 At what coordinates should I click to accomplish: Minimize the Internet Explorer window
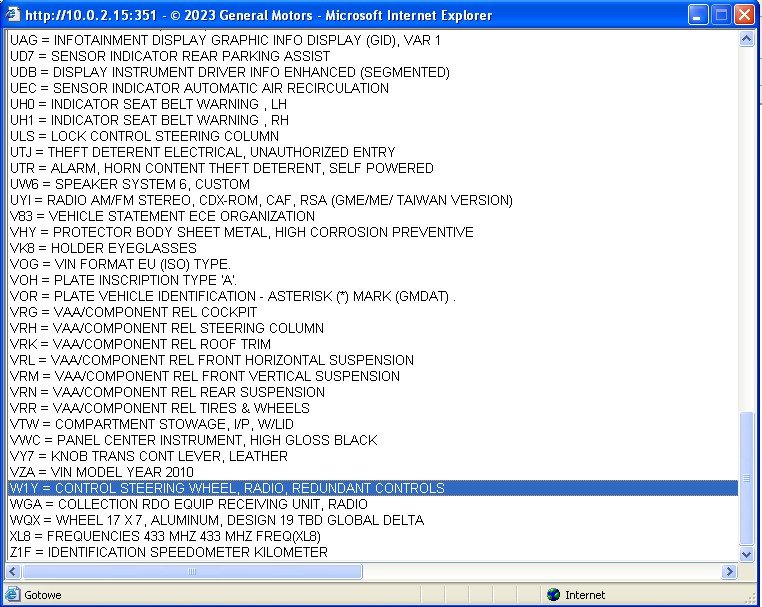click(x=697, y=15)
